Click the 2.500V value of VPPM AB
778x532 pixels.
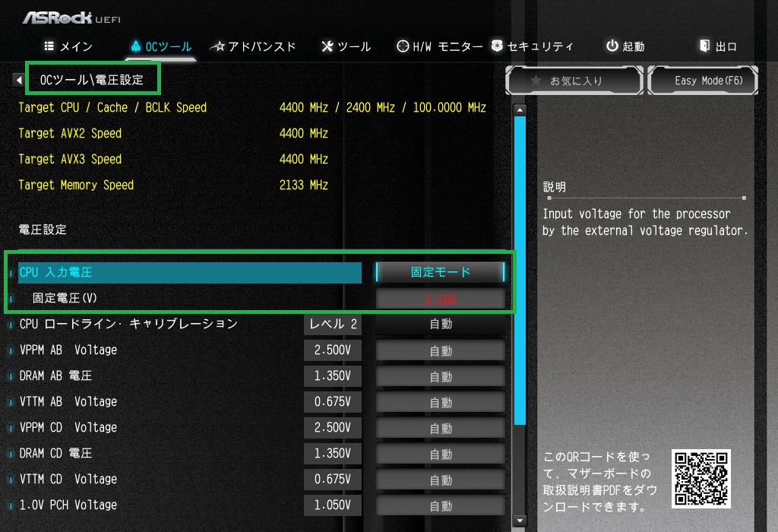tap(333, 350)
